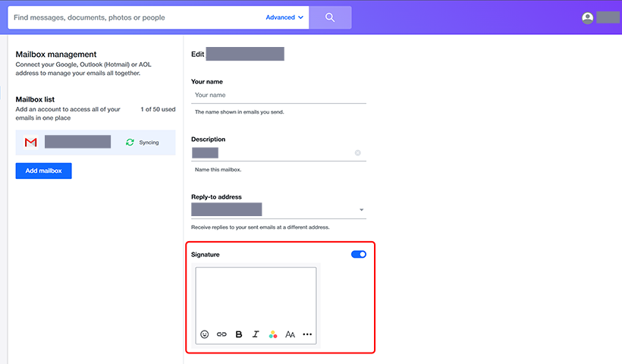Viewport: 622px width, 364px height.
Task: Change font size in signature editor
Action: (x=290, y=334)
